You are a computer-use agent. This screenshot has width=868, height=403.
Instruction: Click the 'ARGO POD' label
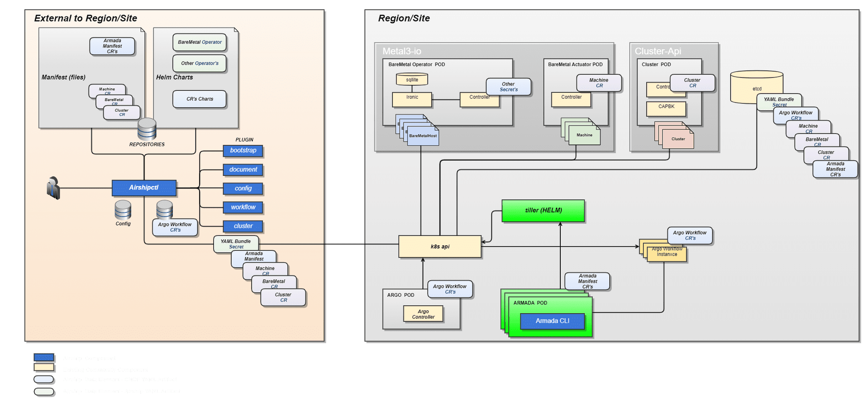(x=401, y=295)
